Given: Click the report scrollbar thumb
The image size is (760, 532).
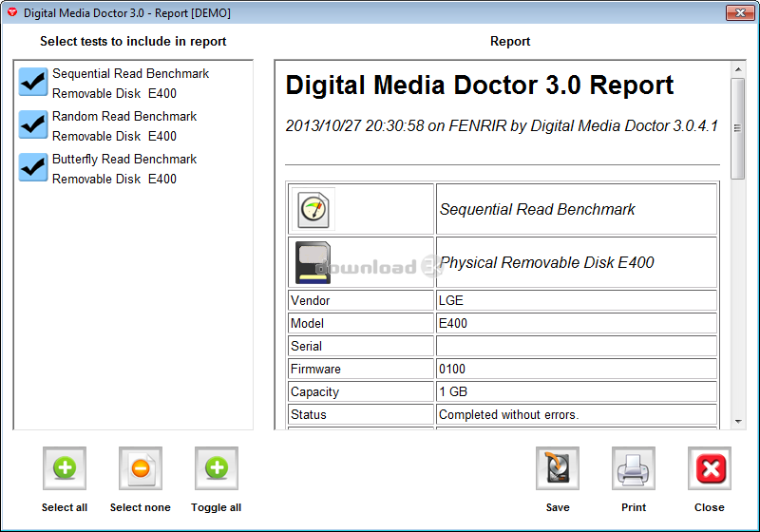Looking at the screenshot, I should 738,128.
